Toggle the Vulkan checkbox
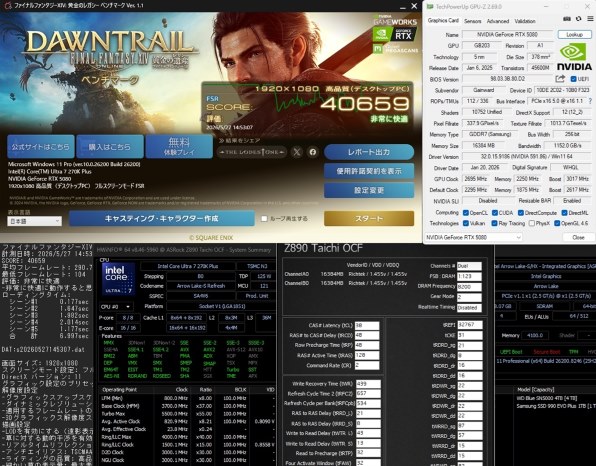 coord(466,223)
